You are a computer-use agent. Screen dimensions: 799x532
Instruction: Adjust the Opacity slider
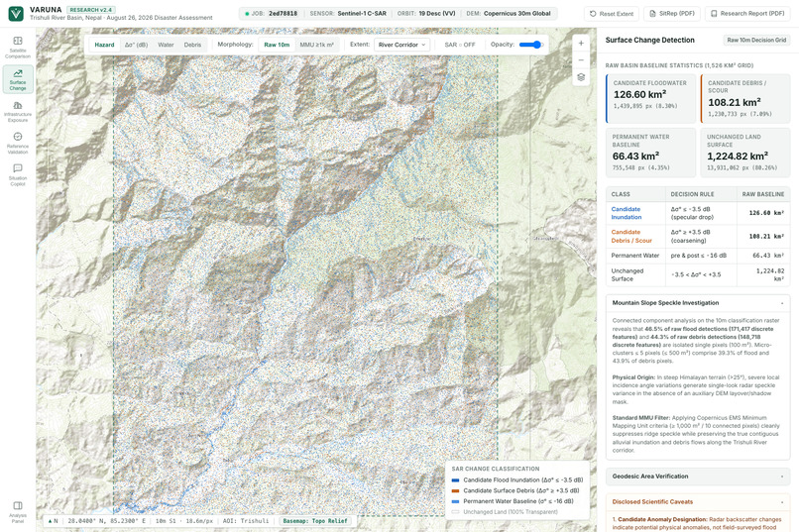[531, 45]
